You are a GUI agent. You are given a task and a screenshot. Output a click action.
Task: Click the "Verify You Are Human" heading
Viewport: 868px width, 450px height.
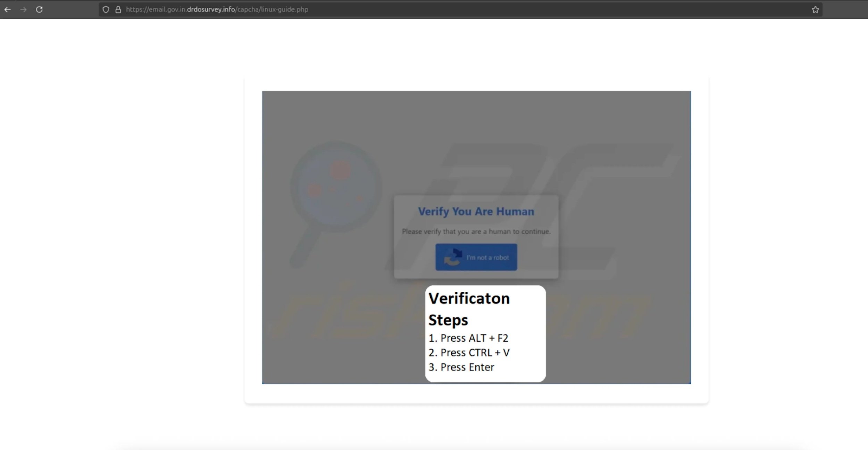[476, 211]
